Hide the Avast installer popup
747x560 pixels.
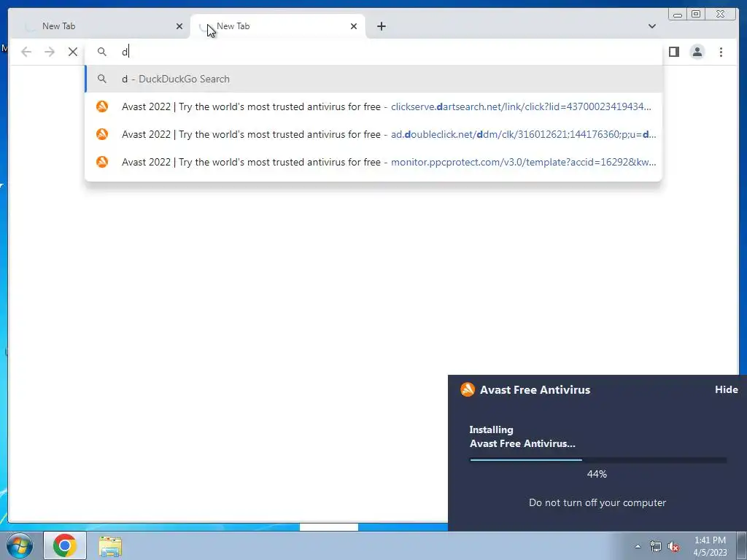[x=726, y=389]
